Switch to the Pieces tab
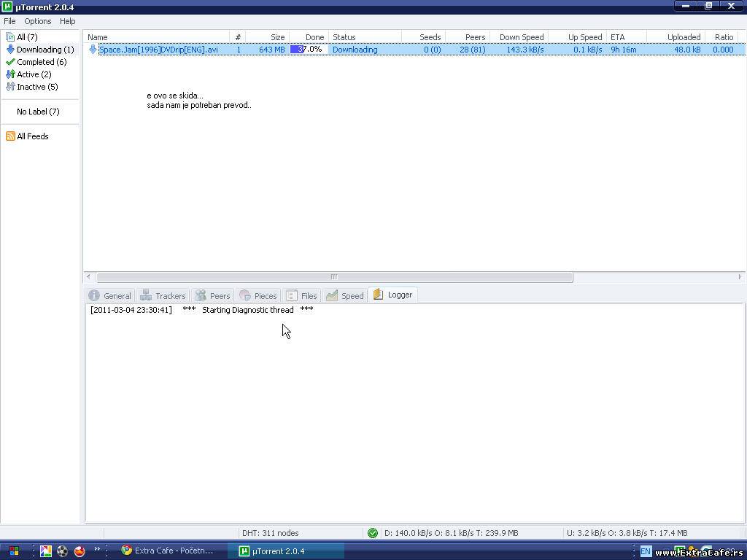 point(258,296)
